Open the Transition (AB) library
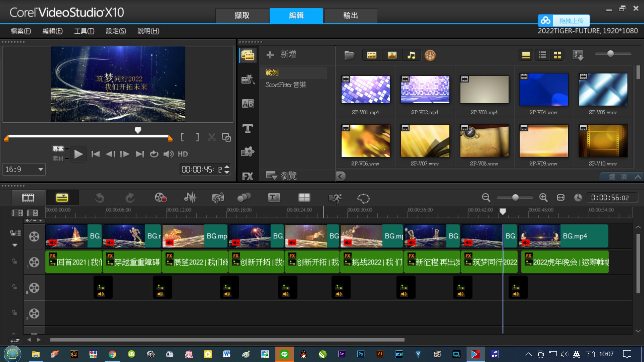The image size is (644, 362). coord(248,104)
